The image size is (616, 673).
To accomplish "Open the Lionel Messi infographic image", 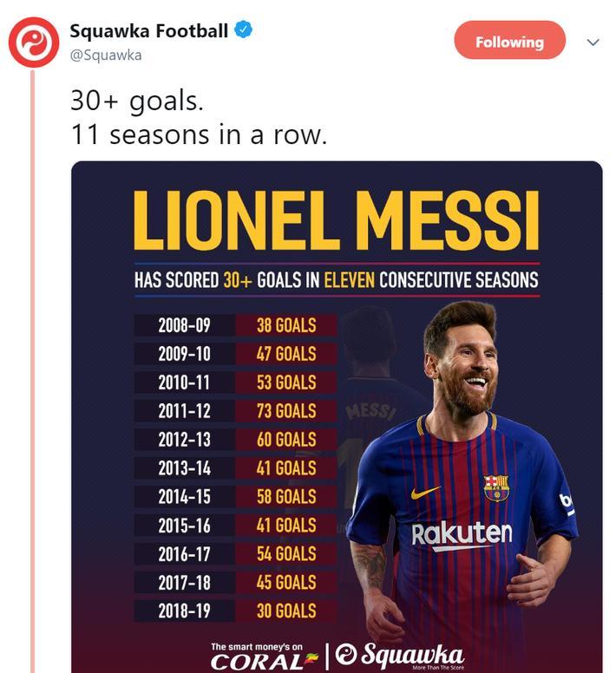I will click(337, 417).
